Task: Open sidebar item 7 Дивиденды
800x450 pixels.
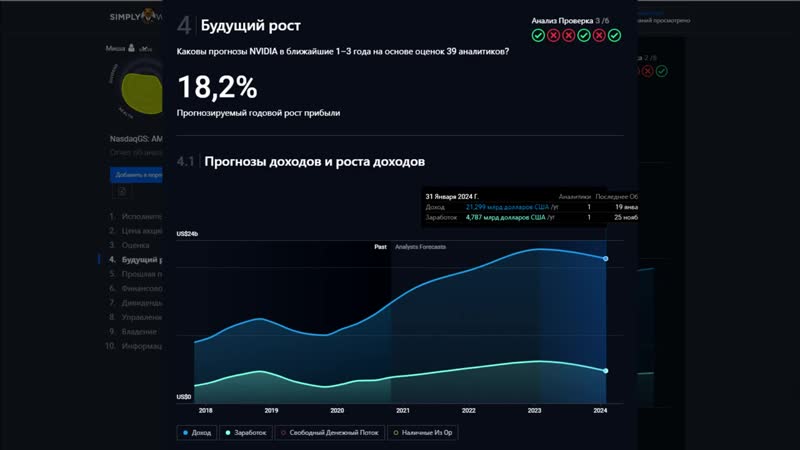Action: [136, 303]
